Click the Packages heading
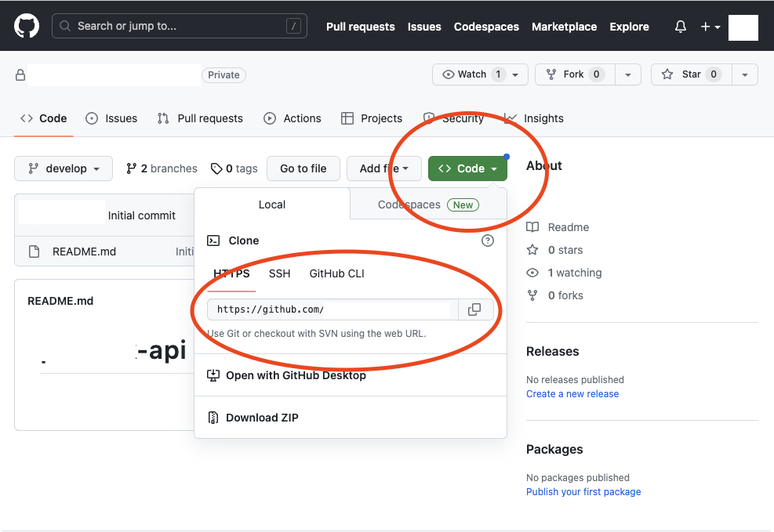The image size is (774, 532). [x=554, y=450]
